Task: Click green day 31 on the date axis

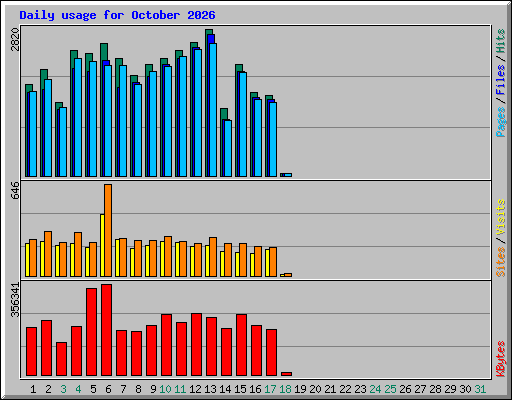Action: [x=480, y=389]
